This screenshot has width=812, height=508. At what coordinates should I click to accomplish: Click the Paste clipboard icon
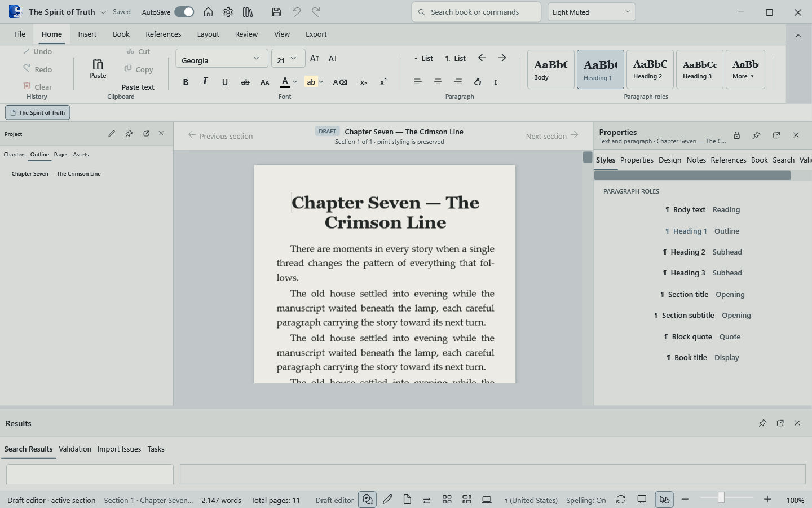pyautogui.click(x=98, y=68)
